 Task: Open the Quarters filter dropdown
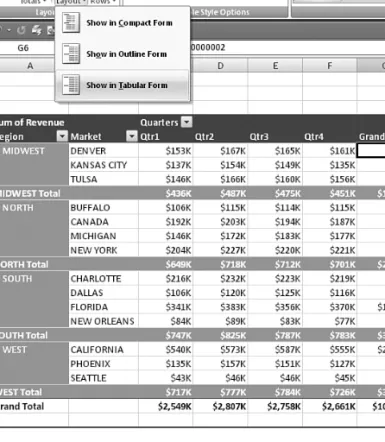[x=187, y=122]
